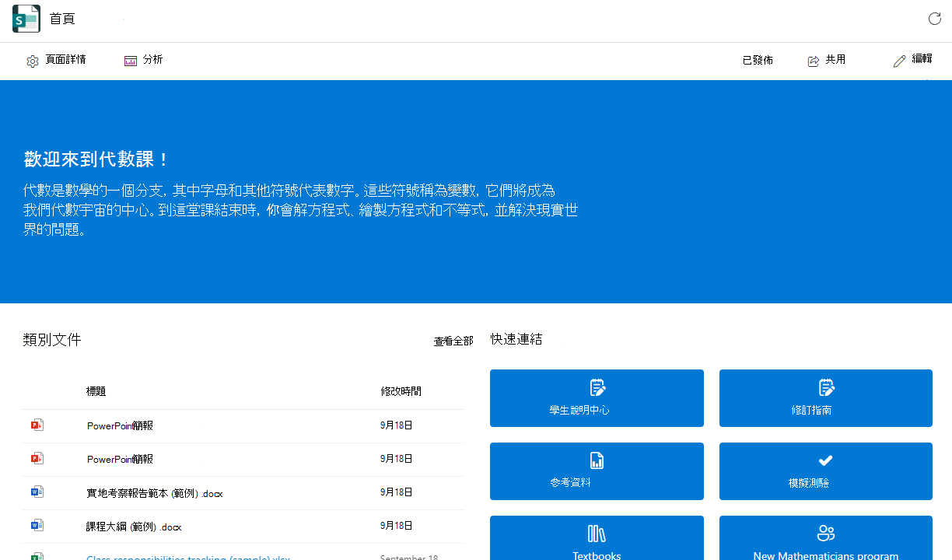Image resolution: width=952 pixels, height=560 pixels.
Task: Open the Textbooks quick link tile
Action: click(x=597, y=538)
